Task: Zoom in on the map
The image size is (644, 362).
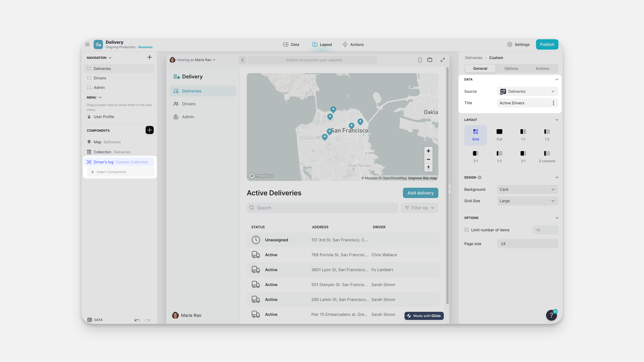Action: pos(428,151)
